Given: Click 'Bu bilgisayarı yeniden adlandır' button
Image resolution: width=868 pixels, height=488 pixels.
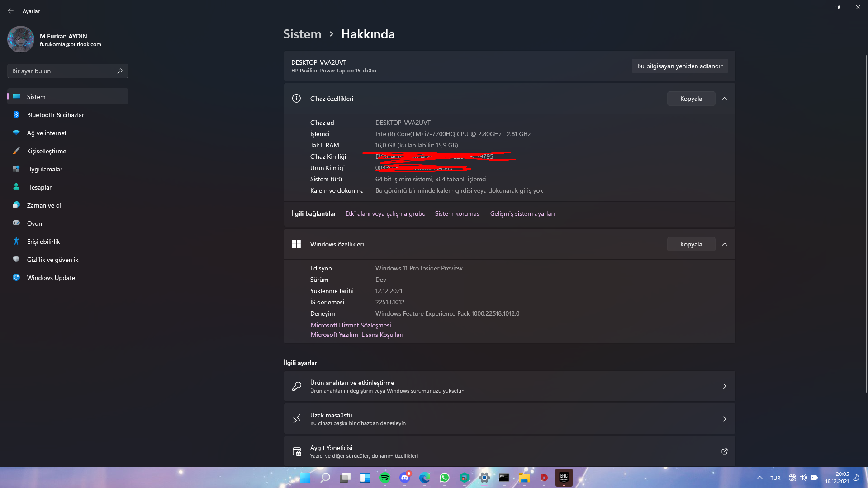Looking at the screenshot, I should coord(680,66).
